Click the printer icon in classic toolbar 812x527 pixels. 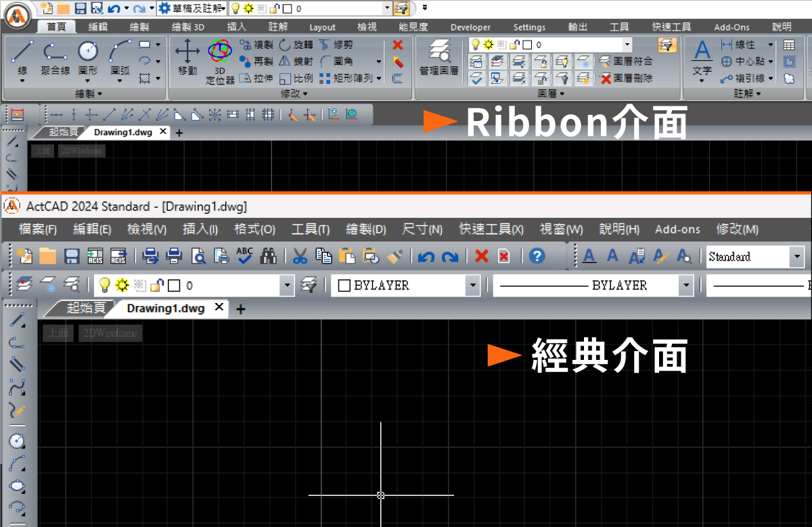point(174,256)
